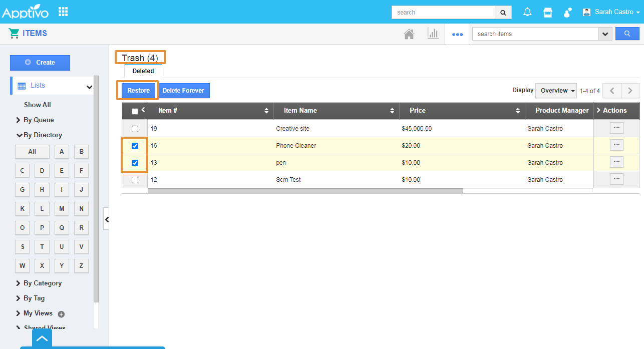Click the Restore button
Image resolution: width=644 pixels, height=349 pixels.
coord(138,91)
